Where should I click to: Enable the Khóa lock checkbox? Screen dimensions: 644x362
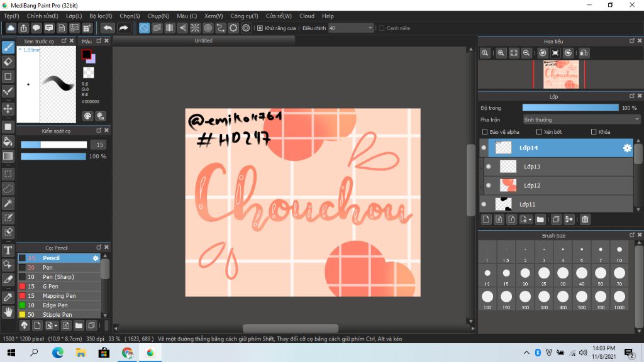coord(594,132)
